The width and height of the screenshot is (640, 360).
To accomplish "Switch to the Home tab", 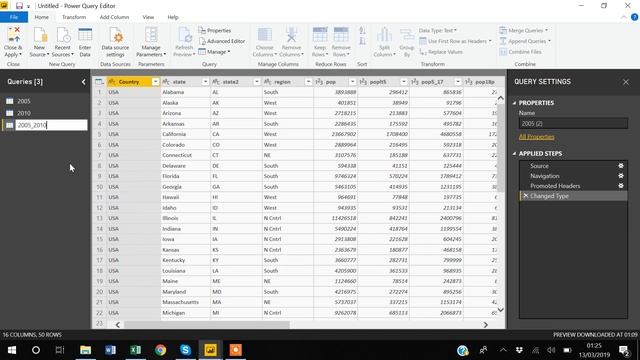I will tap(42, 17).
